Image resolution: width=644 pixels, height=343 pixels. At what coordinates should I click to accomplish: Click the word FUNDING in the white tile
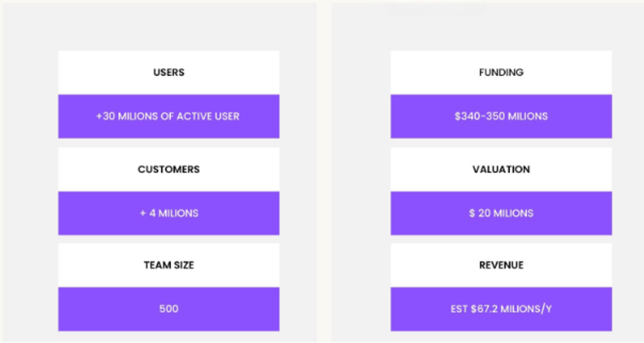tap(501, 72)
